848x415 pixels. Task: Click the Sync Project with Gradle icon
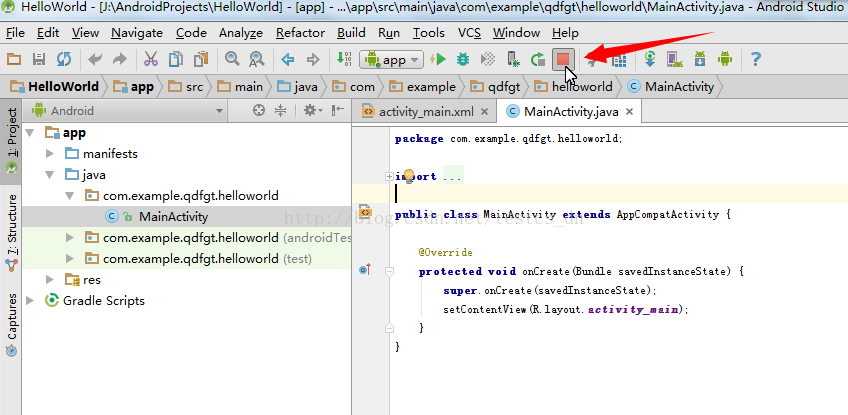(x=651, y=60)
